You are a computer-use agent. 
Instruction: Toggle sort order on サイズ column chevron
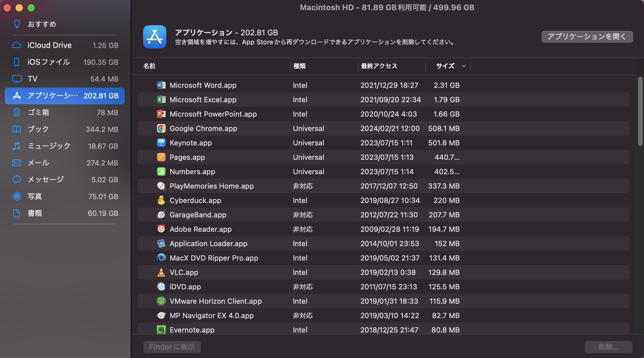tap(464, 66)
